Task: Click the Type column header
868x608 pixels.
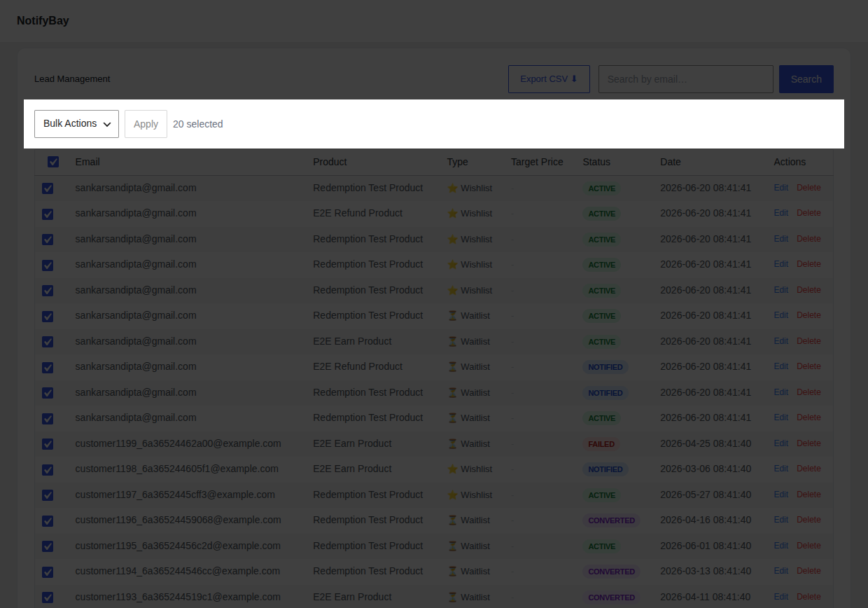Action: pyautogui.click(x=457, y=162)
